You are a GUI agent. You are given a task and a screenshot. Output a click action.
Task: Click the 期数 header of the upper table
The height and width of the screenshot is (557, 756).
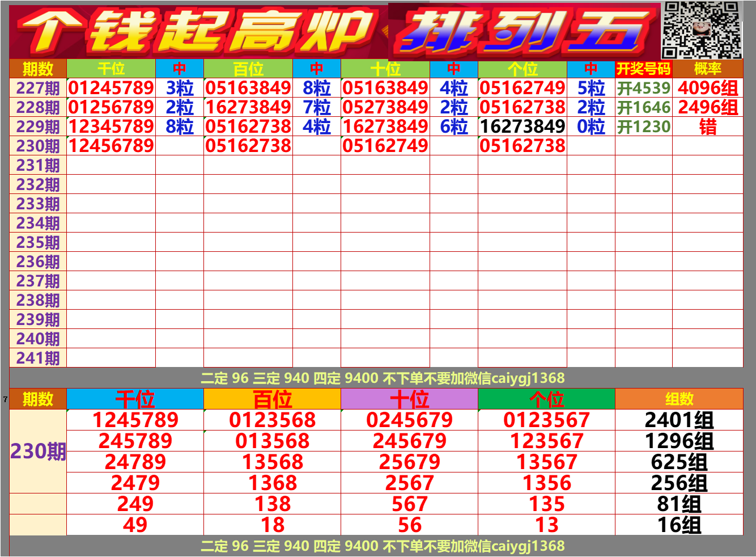(36, 69)
